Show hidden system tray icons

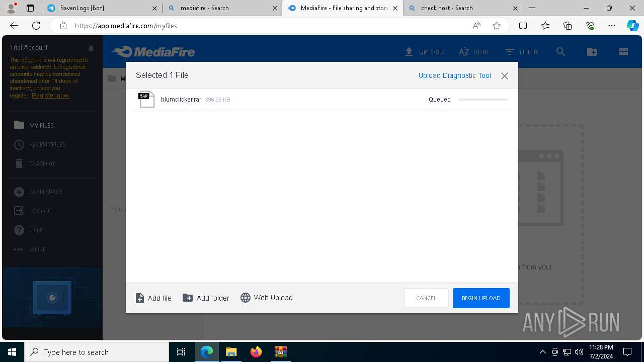pyautogui.click(x=542, y=352)
